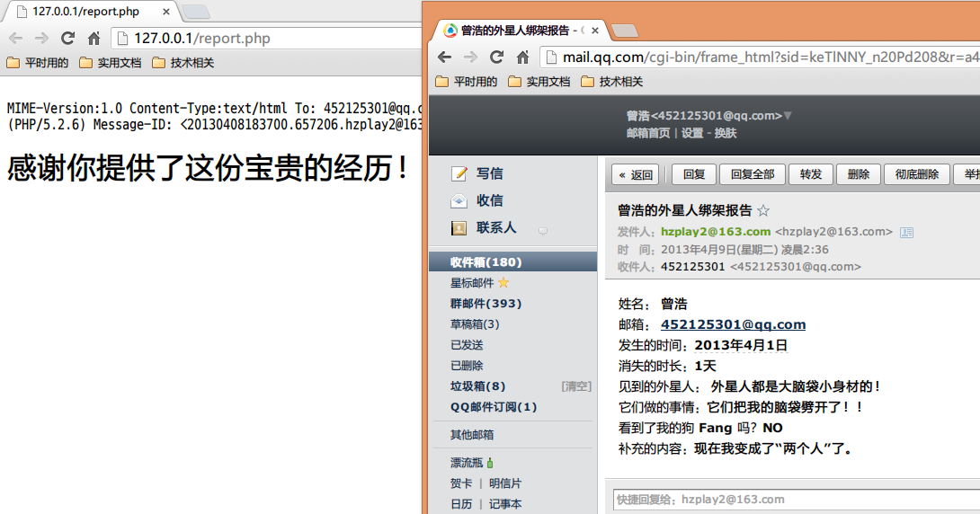
Task: Open 贺卡 link
Action: [x=461, y=483]
